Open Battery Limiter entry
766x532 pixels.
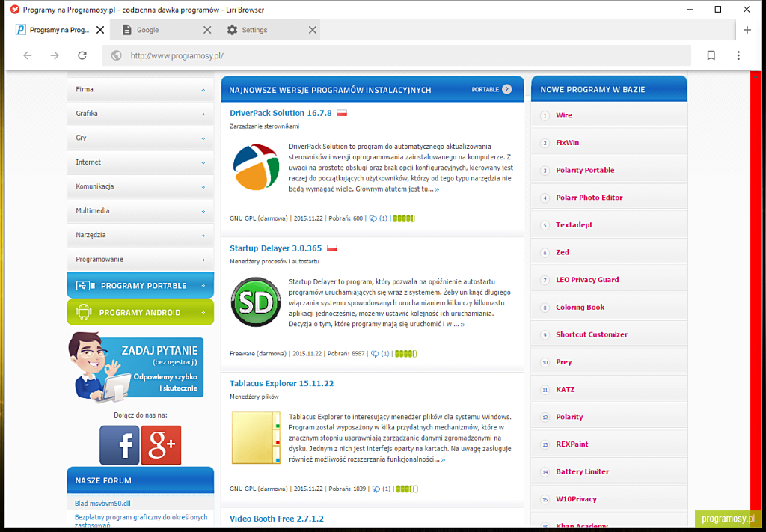tap(582, 471)
